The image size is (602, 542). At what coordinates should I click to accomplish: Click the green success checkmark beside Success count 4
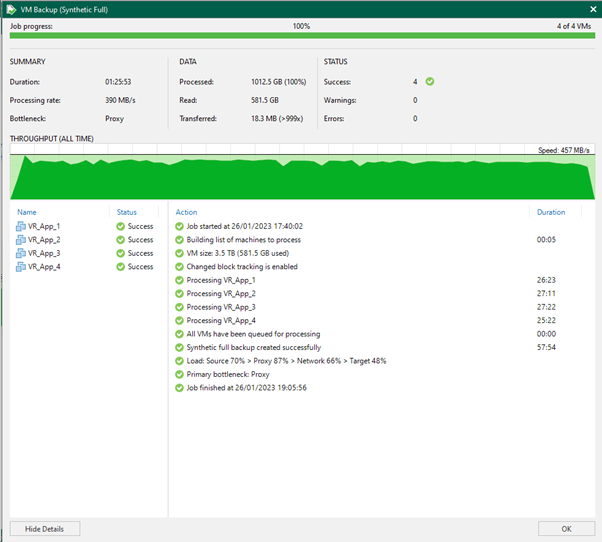pos(430,81)
